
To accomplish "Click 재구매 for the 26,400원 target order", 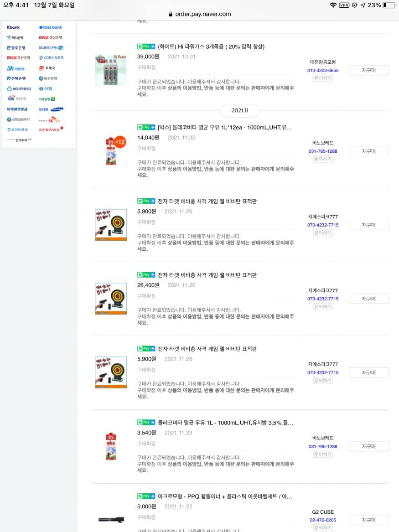I will tap(368, 299).
